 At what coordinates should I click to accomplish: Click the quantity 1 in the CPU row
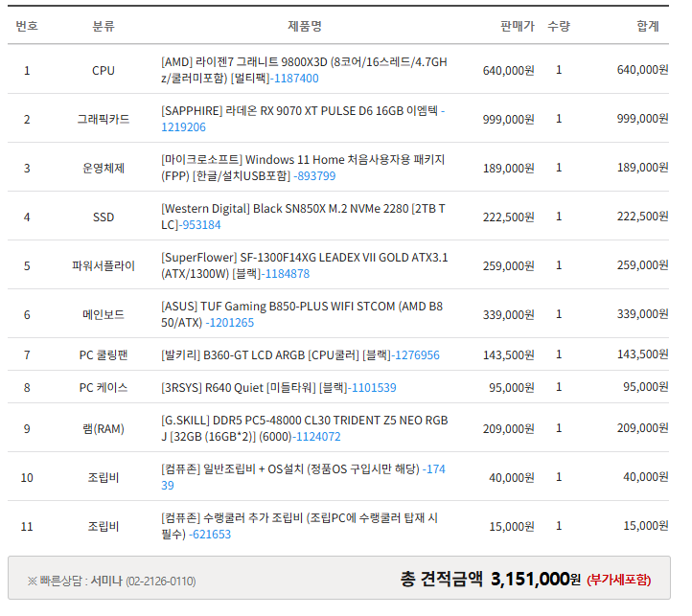(559, 70)
